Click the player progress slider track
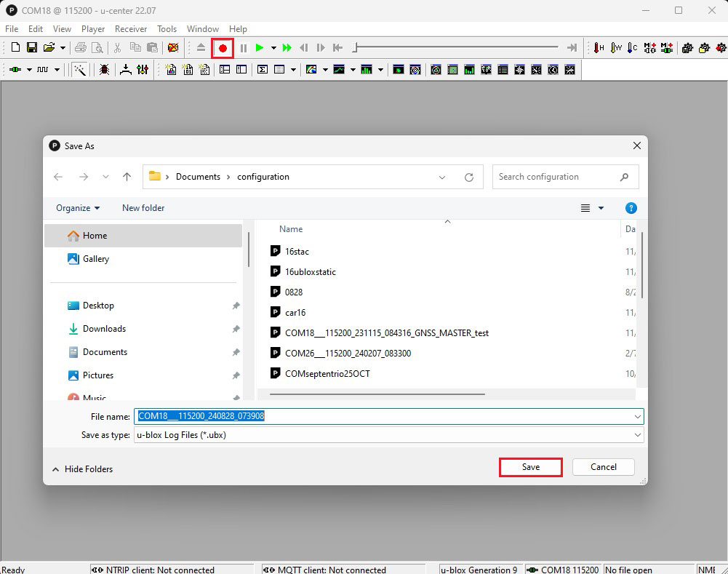The width and height of the screenshot is (728, 574). 458,48
